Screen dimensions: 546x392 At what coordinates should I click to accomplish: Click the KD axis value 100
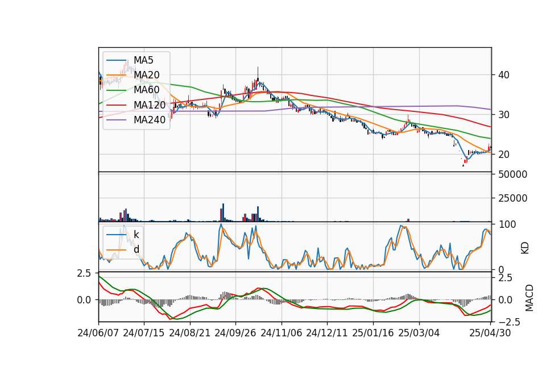pos(507,224)
